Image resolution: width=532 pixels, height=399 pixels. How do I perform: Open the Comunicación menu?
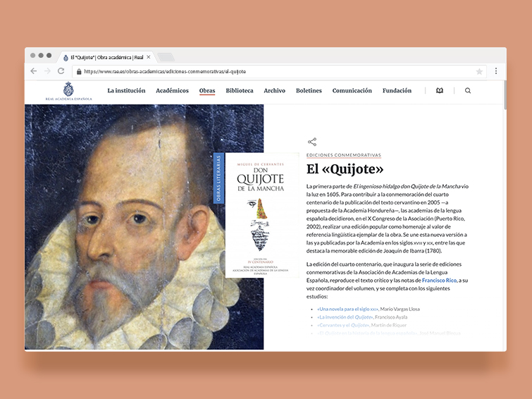352,91
